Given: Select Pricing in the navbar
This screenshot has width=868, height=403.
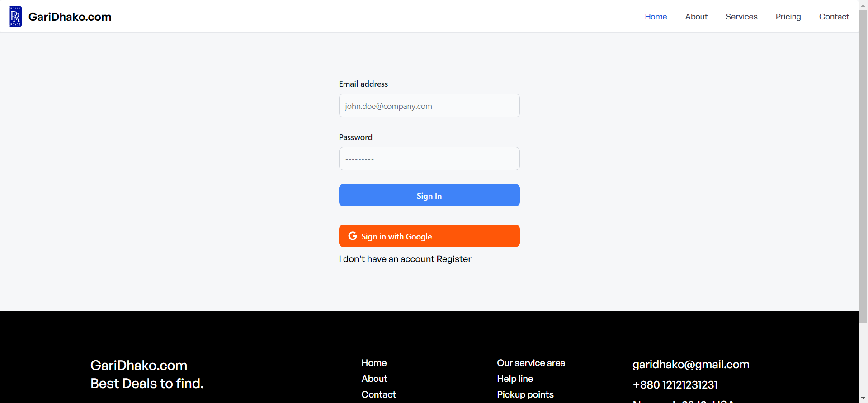Looking at the screenshot, I should pos(788,17).
